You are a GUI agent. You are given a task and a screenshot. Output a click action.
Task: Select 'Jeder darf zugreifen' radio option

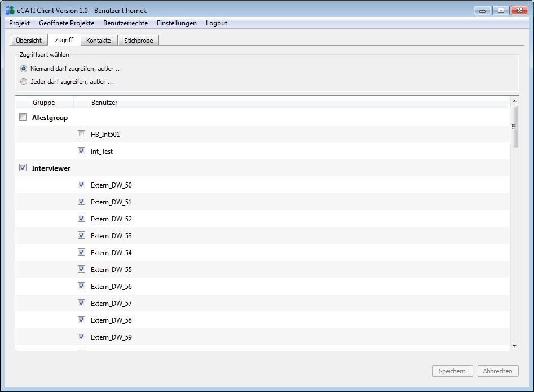coord(24,82)
